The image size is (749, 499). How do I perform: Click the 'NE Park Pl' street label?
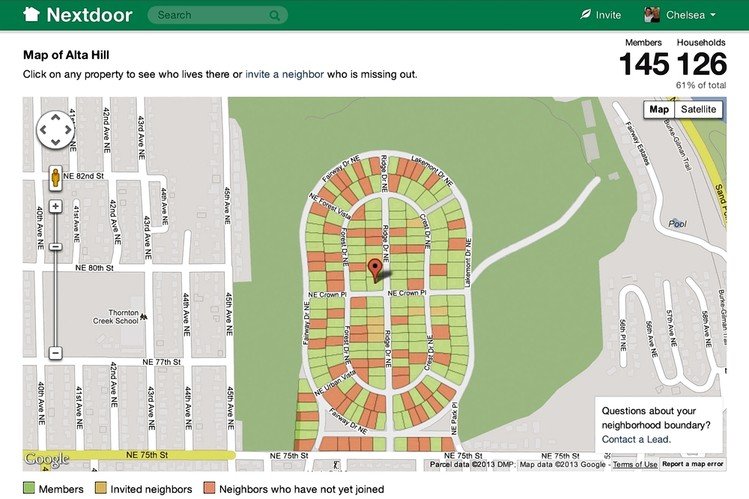coord(454,419)
